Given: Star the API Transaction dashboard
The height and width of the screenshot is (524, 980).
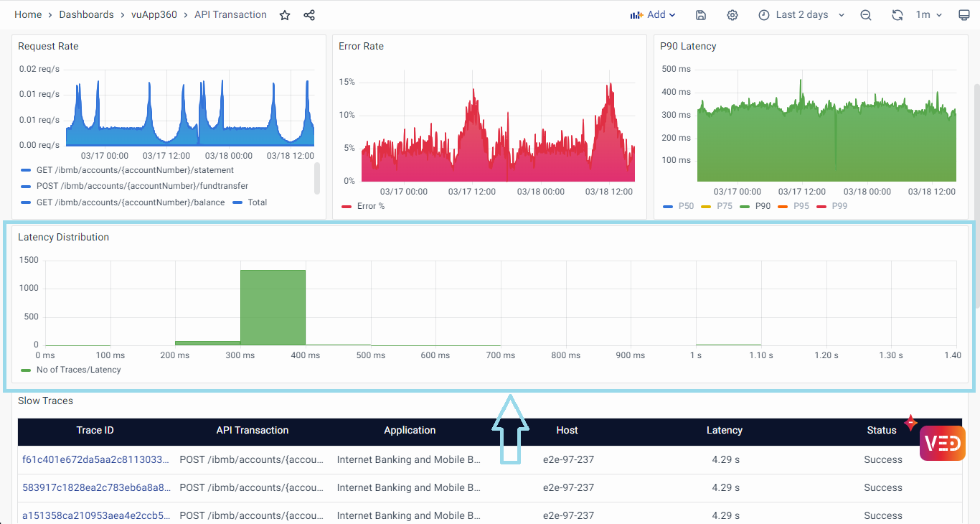Looking at the screenshot, I should point(285,15).
